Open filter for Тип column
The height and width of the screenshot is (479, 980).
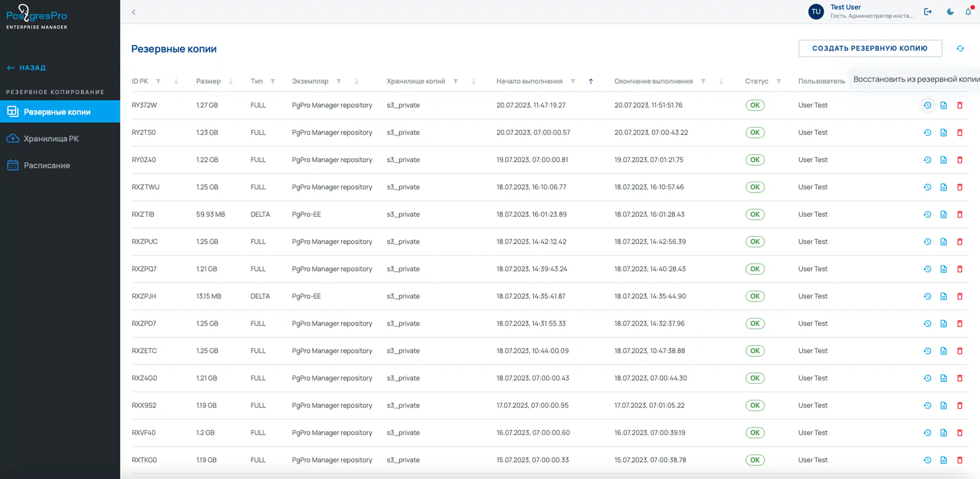coord(272,81)
